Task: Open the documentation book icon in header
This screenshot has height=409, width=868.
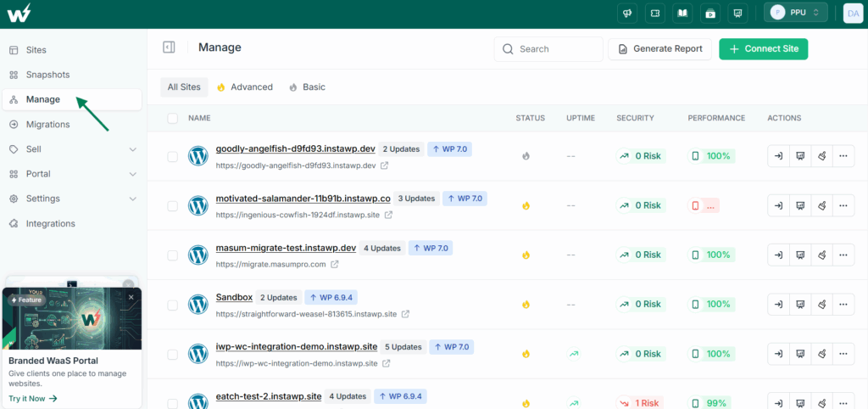Action: [682, 14]
